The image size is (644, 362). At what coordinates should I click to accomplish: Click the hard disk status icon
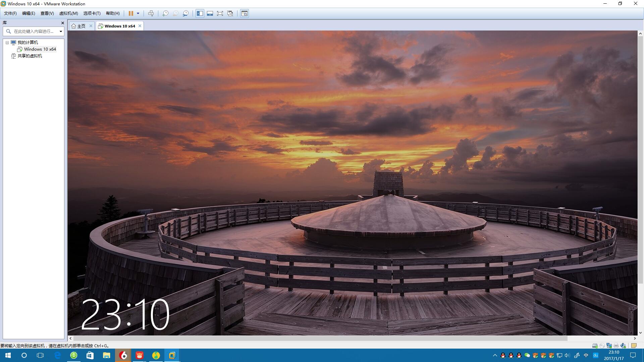tap(595, 346)
